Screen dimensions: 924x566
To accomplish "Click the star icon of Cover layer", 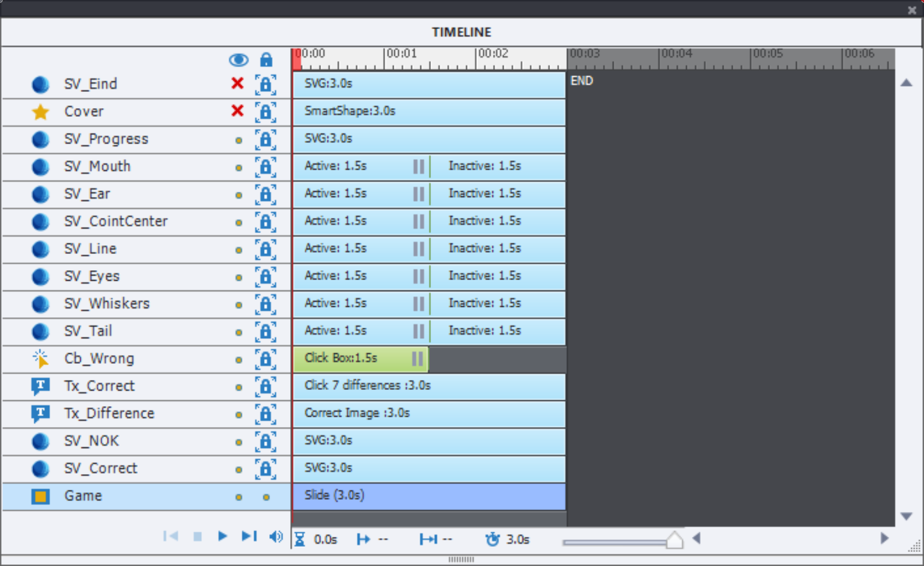I will [x=40, y=112].
